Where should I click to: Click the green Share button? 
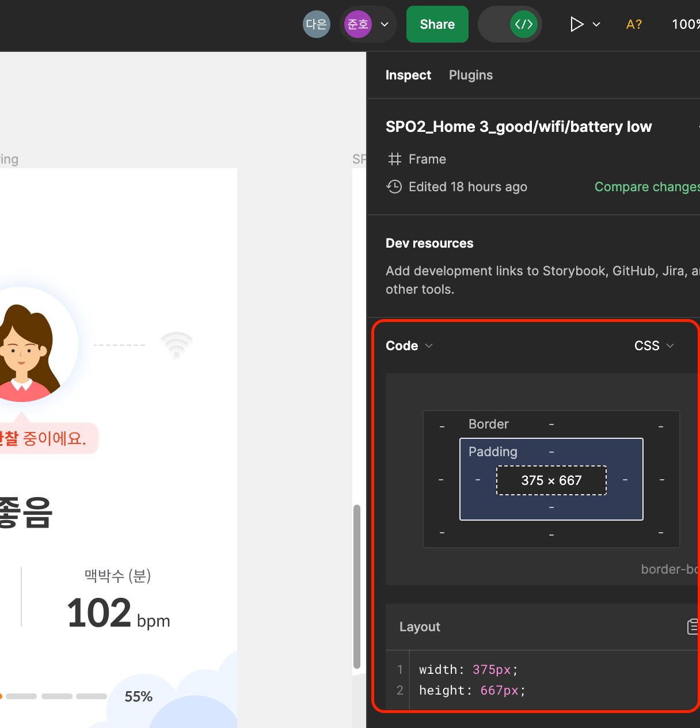pyautogui.click(x=438, y=24)
